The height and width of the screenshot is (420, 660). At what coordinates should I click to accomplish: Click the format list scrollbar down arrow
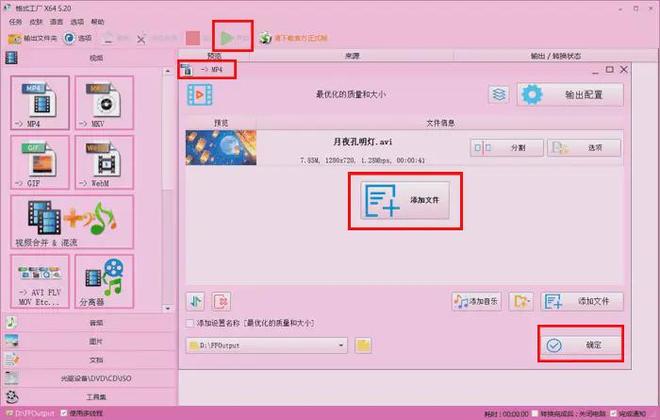pyautogui.click(x=168, y=308)
